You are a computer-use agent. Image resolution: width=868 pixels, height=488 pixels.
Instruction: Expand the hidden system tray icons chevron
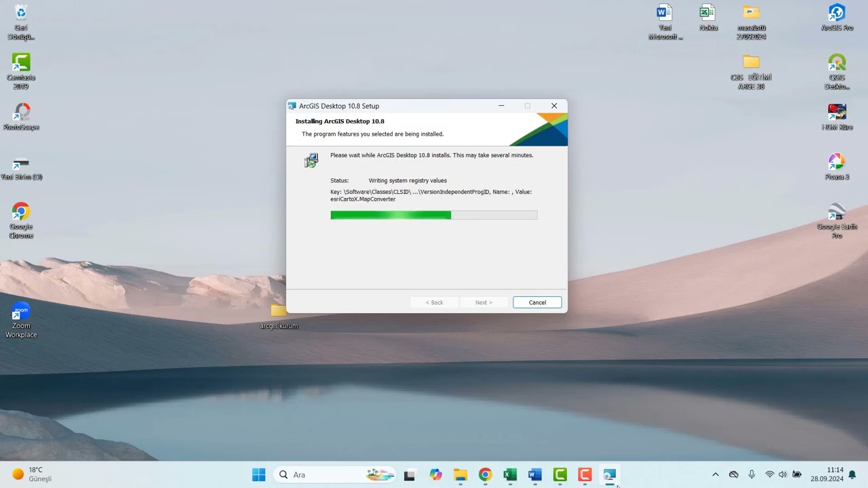(715, 474)
